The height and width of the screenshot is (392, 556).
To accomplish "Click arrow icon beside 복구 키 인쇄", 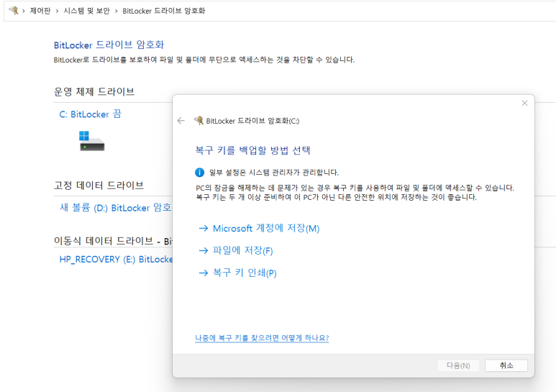I will [x=203, y=273].
